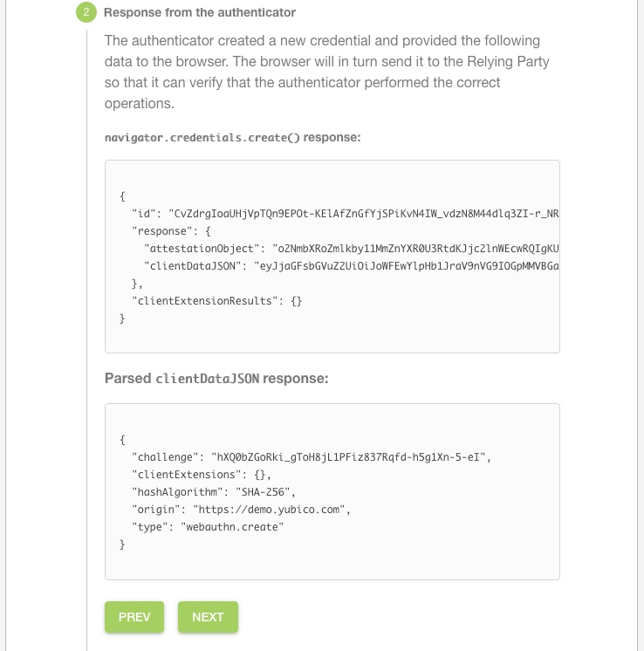Click the hashAlgorithm SHA-256 line

tap(214, 491)
